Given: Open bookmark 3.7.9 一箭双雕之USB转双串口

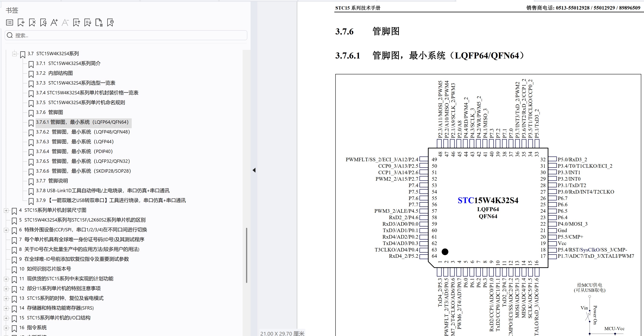Looking at the screenshot, I should [x=111, y=200].
